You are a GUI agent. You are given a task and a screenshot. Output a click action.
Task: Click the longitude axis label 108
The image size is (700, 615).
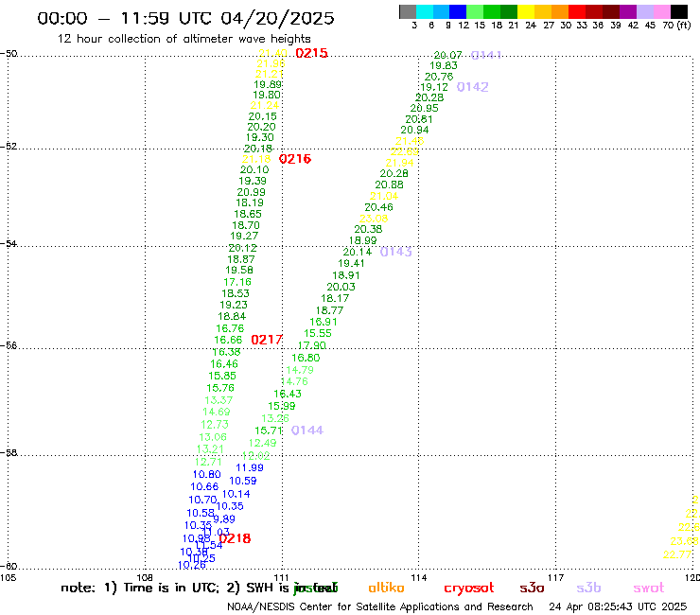(145, 578)
